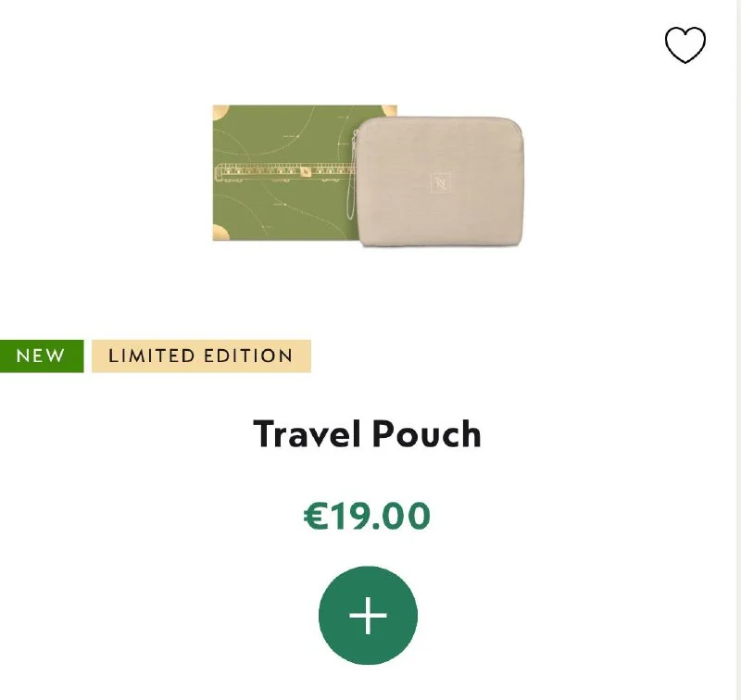This screenshot has width=741, height=700.
Task: Click the word Pouch in the title
Action: 427,433
